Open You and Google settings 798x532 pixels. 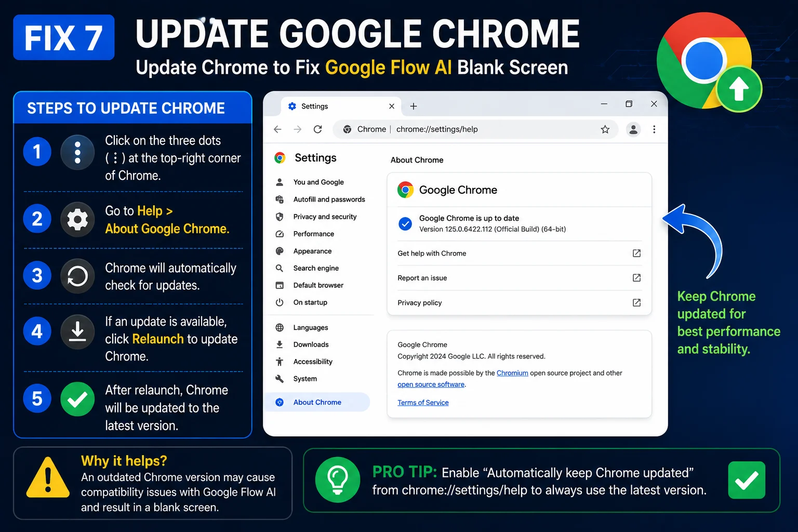point(318,182)
